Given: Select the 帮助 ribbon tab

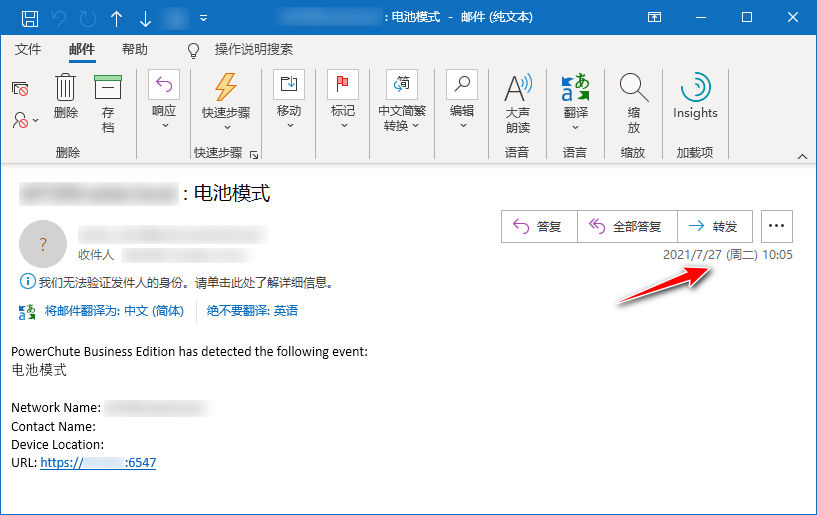Looking at the screenshot, I should coord(134,49).
